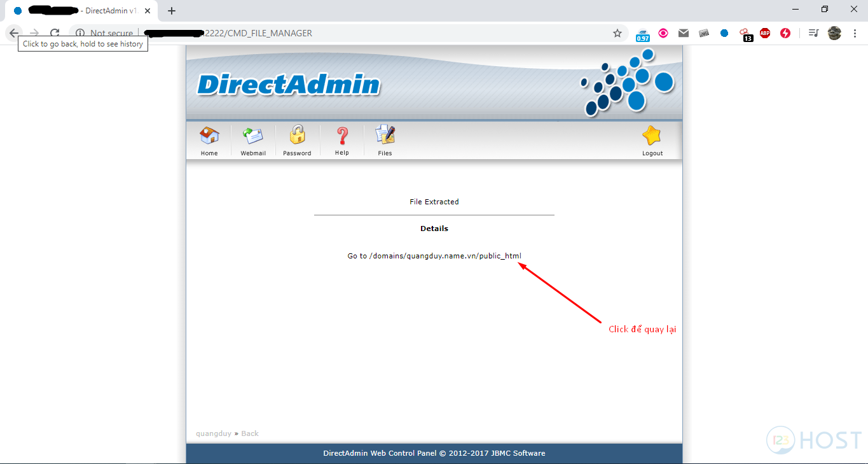Open the AdBlock Plus ABP extension
The height and width of the screenshot is (464, 868).
click(x=765, y=33)
